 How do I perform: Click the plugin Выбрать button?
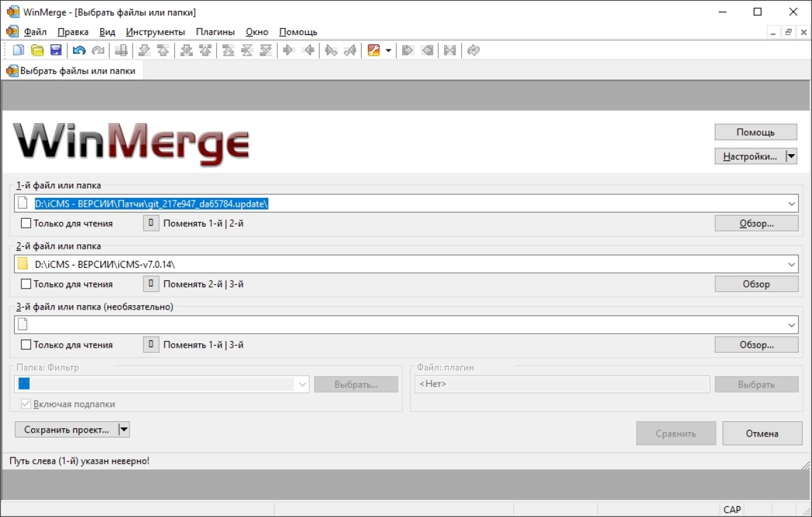(756, 384)
